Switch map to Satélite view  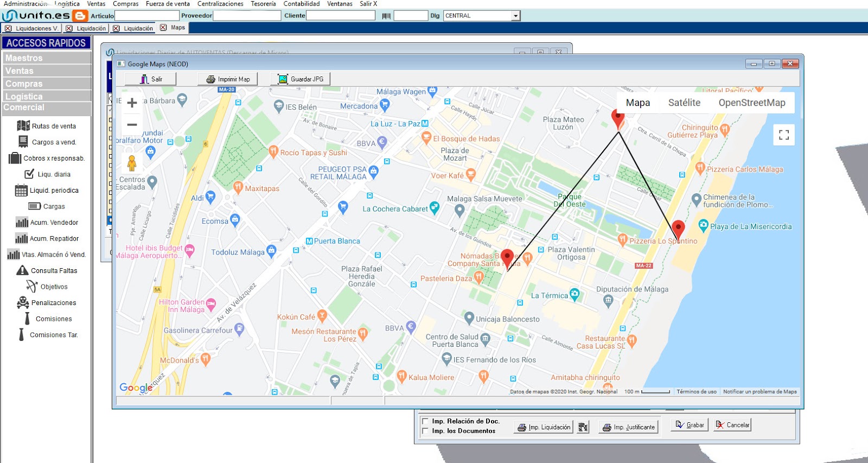[x=684, y=103]
